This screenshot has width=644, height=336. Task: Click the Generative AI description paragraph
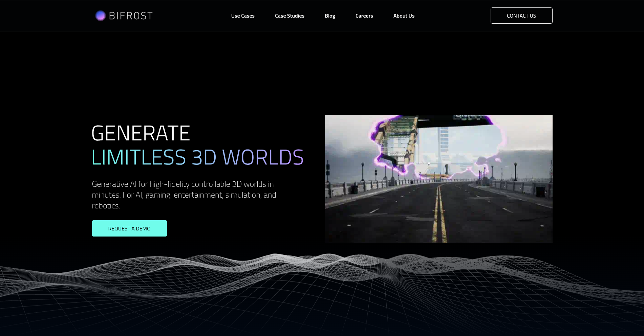(x=184, y=195)
